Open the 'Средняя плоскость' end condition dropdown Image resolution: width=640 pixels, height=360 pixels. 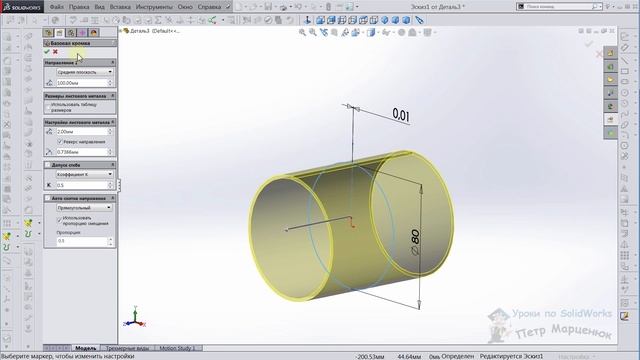click(x=84, y=72)
